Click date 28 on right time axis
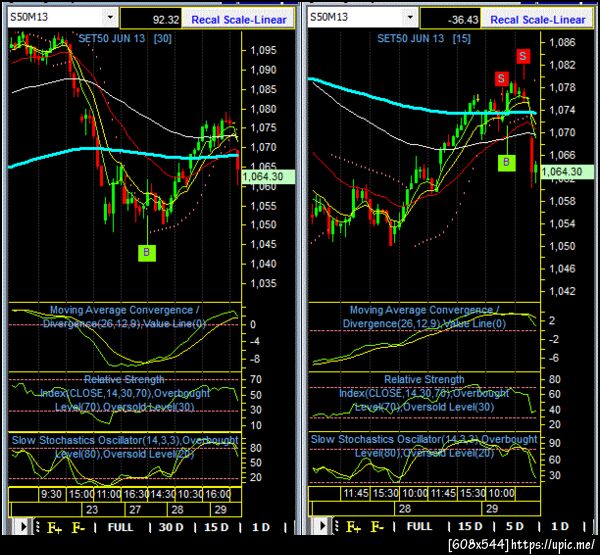The height and width of the screenshot is (555, 600). [405, 509]
